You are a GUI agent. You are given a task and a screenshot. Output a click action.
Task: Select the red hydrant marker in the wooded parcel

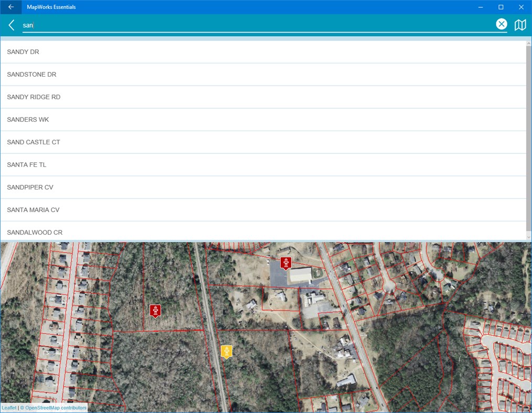point(155,310)
